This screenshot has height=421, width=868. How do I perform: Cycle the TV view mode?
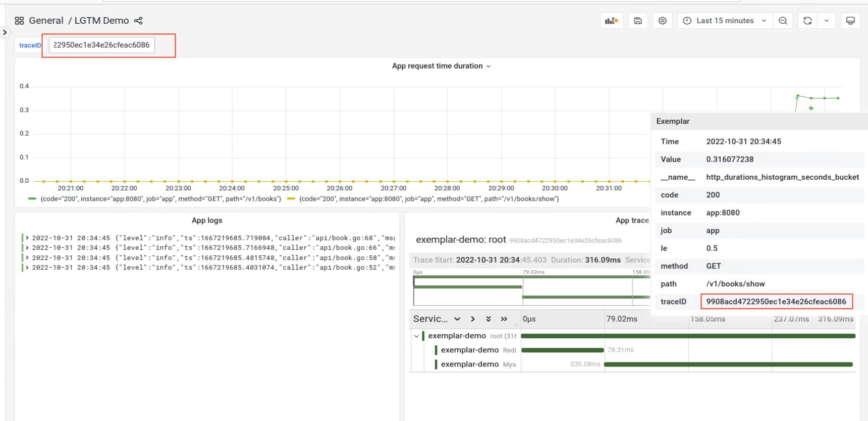(850, 21)
